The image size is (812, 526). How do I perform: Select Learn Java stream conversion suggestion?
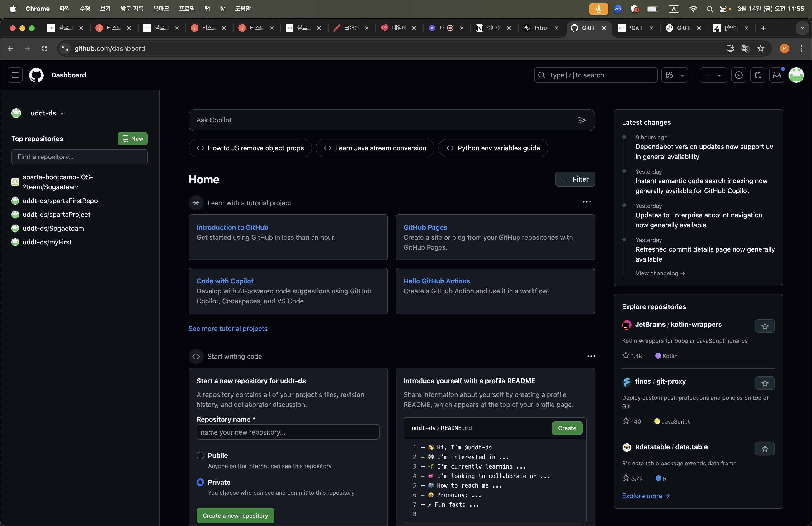375,148
